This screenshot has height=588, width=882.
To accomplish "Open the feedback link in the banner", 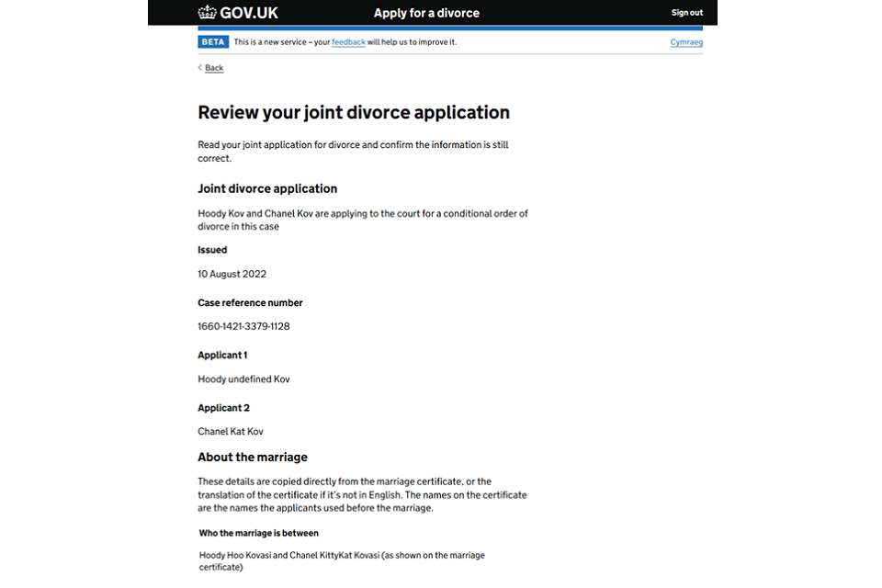I will (x=348, y=41).
